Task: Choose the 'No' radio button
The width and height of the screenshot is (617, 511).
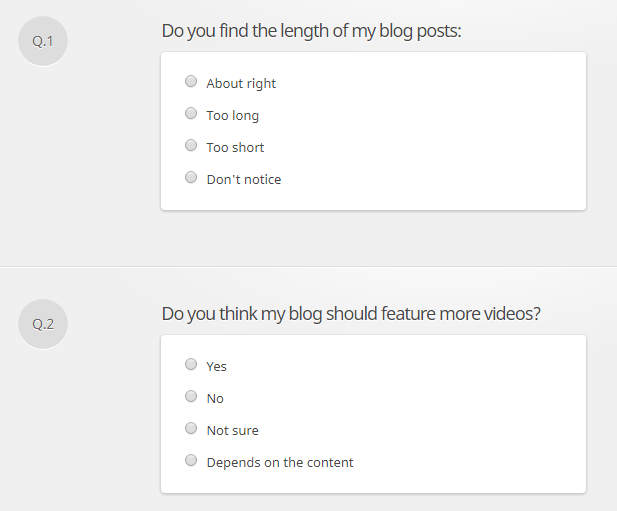Action: pos(191,397)
